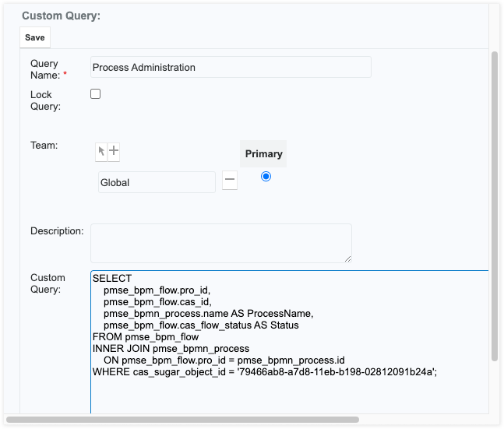Select the Primary radio button for Global
This screenshot has height=429, width=504.
266,177
